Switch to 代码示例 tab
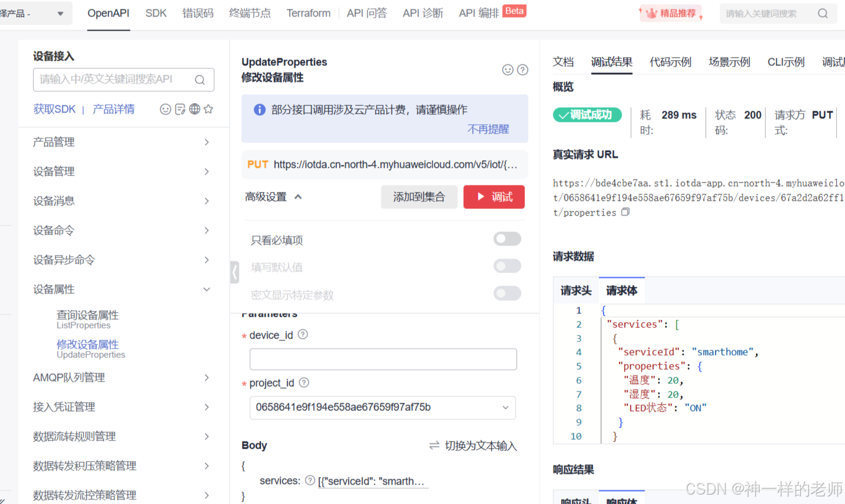 click(670, 62)
